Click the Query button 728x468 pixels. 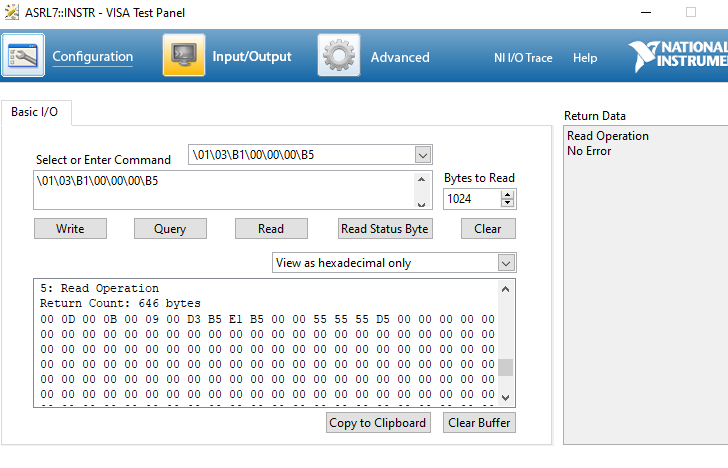170,229
